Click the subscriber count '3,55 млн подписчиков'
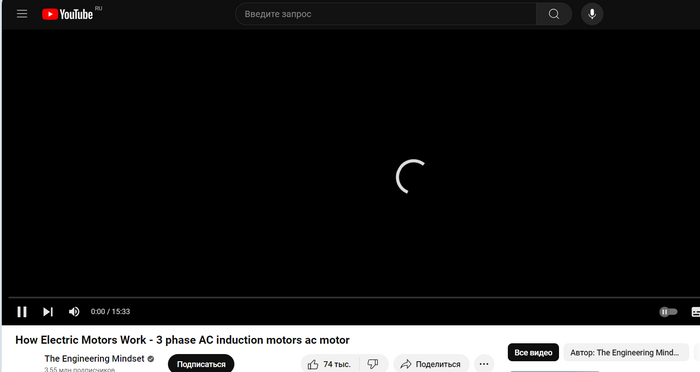Viewport: 700px width, 372px height. (x=79, y=369)
